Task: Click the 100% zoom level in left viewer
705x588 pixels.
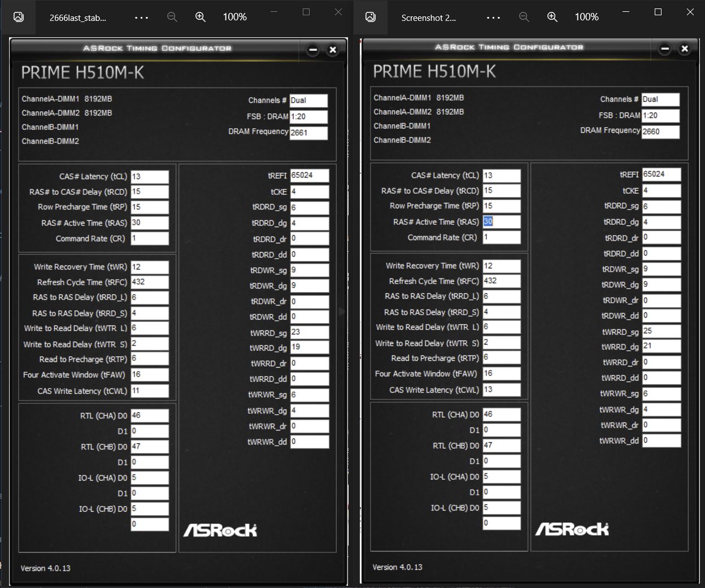Action: 234,17
